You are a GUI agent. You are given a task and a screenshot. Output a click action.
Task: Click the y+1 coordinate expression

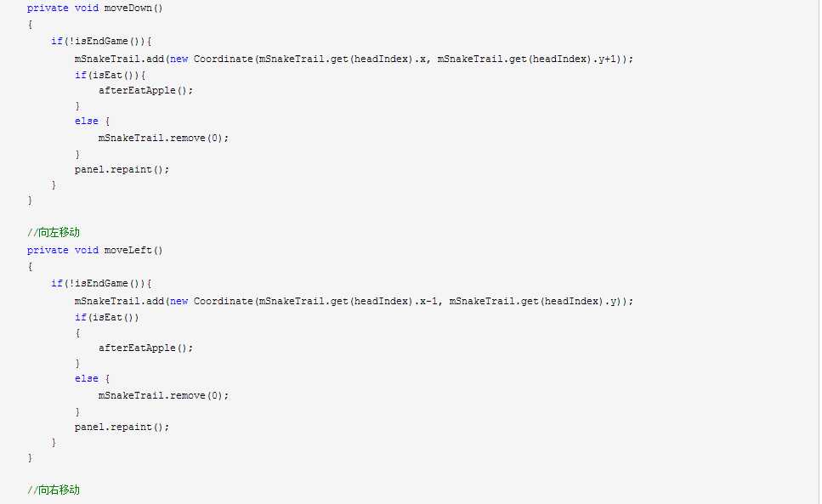tap(607, 59)
